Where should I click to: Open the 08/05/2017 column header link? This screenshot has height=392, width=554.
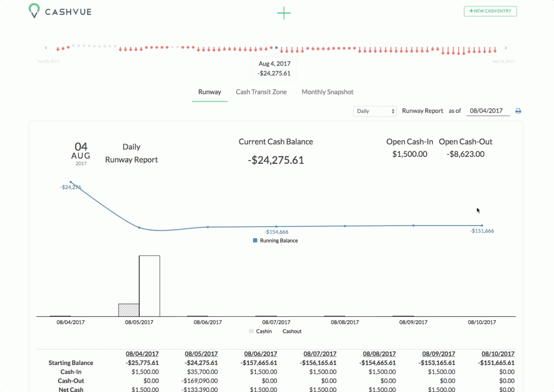pyautogui.click(x=201, y=353)
